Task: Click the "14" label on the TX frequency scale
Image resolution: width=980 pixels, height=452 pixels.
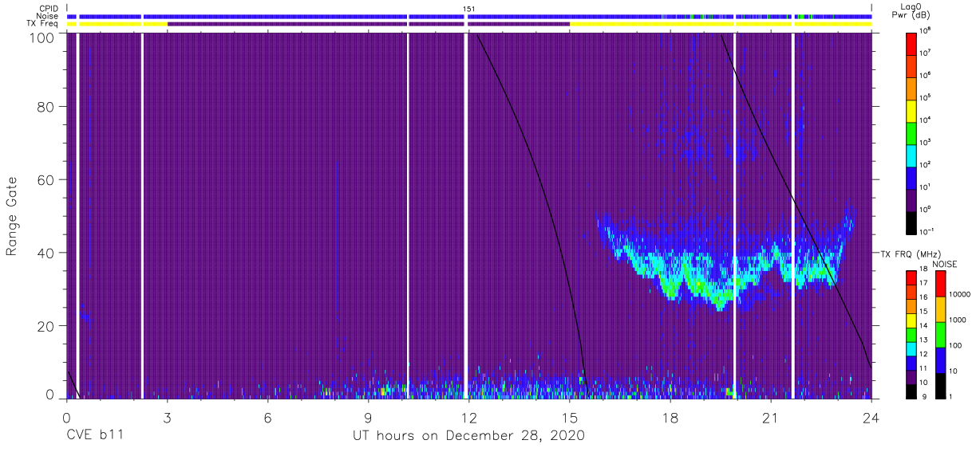Action: click(926, 327)
